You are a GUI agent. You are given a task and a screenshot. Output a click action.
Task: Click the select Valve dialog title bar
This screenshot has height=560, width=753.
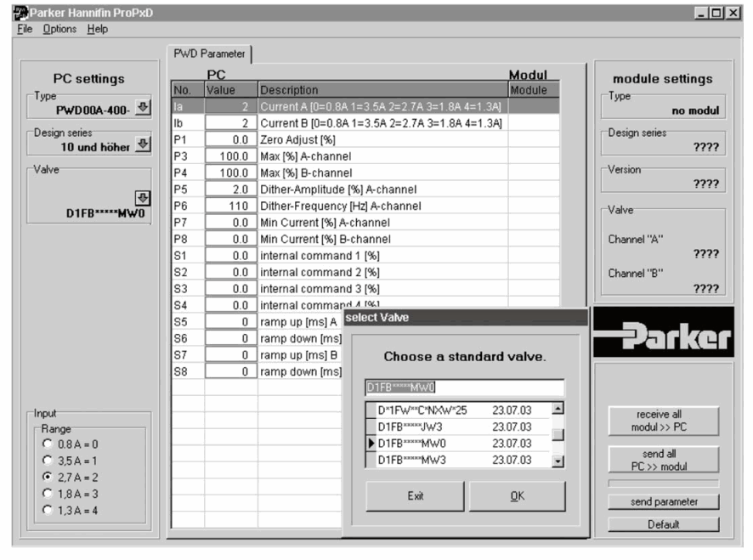(x=466, y=318)
